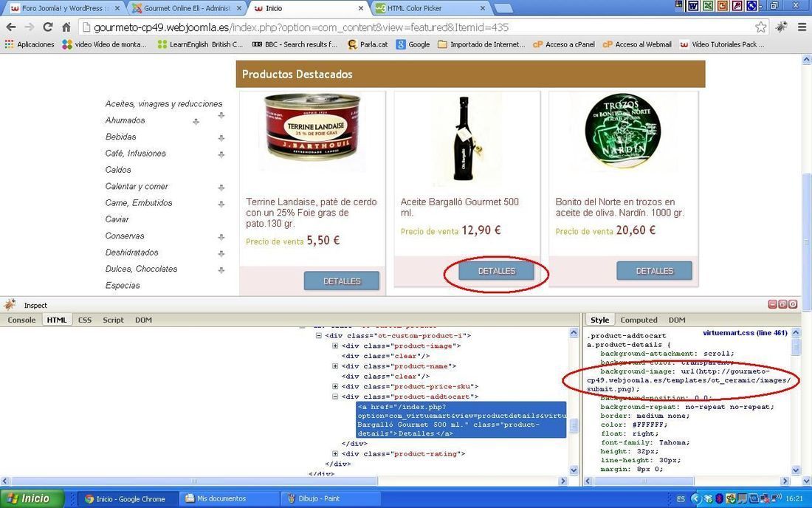The image size is (812, 508).
Task: Open the DOM tab beside Script
Action: coord(143,320)
